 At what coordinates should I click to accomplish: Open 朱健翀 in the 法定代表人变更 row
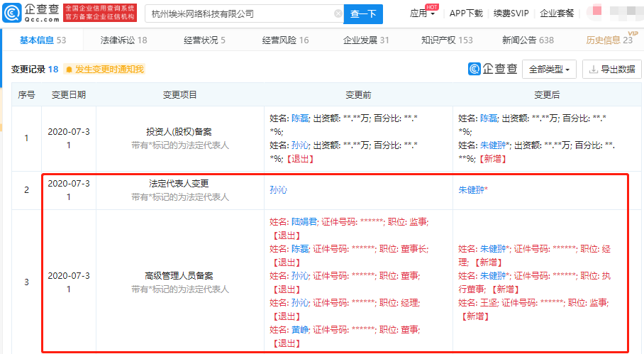[472, 190]
